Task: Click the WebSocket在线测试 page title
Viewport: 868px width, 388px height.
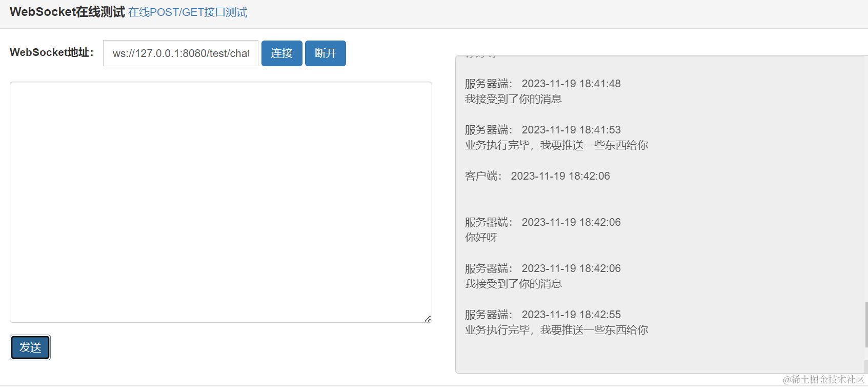Action: point(67,12)
